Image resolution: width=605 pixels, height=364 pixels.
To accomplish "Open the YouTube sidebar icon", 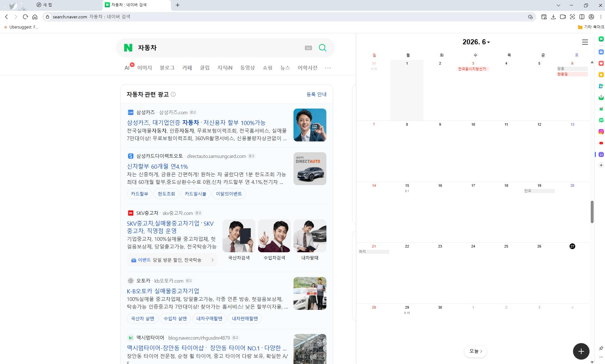I will 601,143.
